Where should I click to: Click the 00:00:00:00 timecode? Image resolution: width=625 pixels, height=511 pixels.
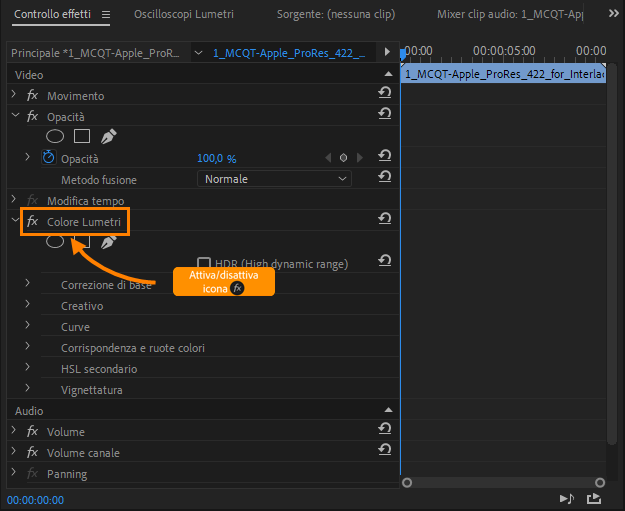(35, 500)
